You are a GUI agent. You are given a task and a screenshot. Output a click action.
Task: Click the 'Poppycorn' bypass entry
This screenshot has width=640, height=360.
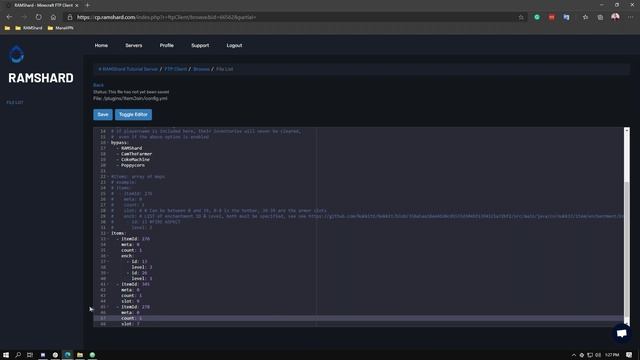(133, 165)
